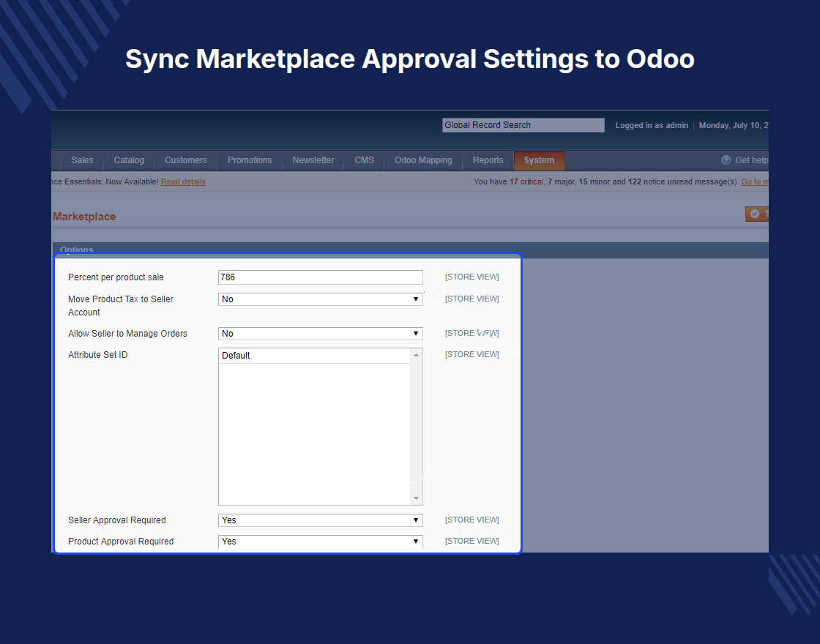This screenshot has height=644, width=820.
Task: Click the 'Seller Approval Required' label
Action: tap(116, 520)
